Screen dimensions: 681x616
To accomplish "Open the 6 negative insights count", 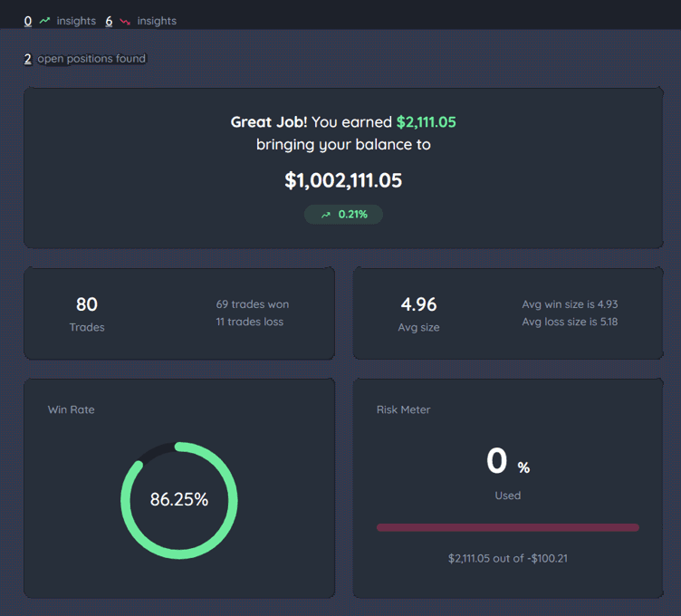I will [109, 21].
